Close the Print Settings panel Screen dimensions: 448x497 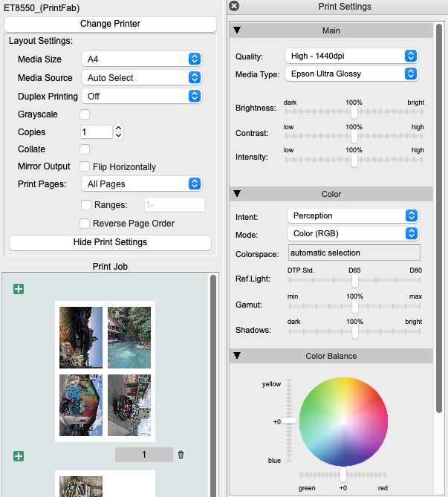click(234, 7)
